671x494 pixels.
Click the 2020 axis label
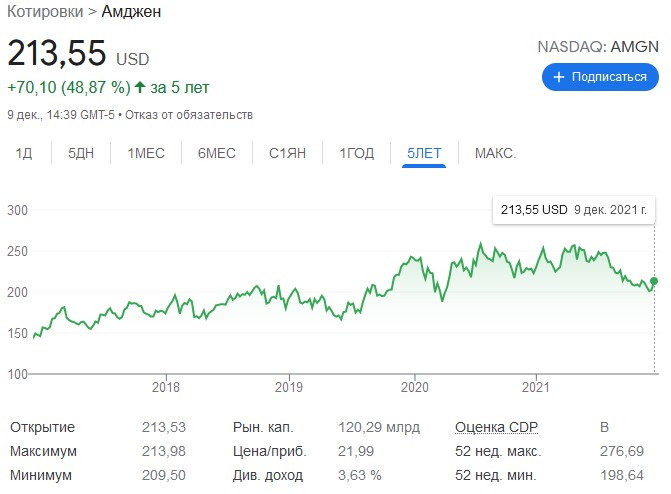(415, 387)
